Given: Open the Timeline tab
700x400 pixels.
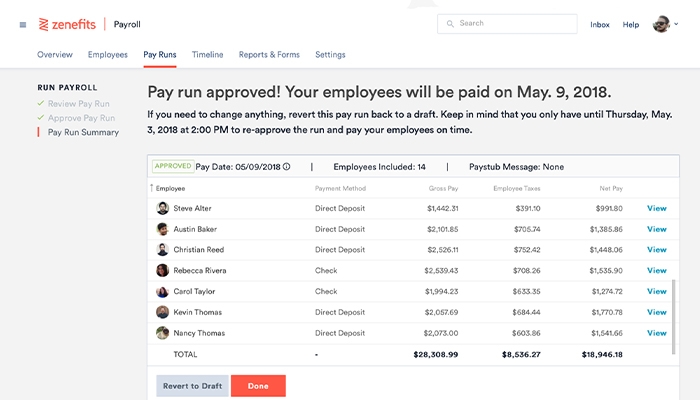Looking at the screenshot, I should coord(208,54).
